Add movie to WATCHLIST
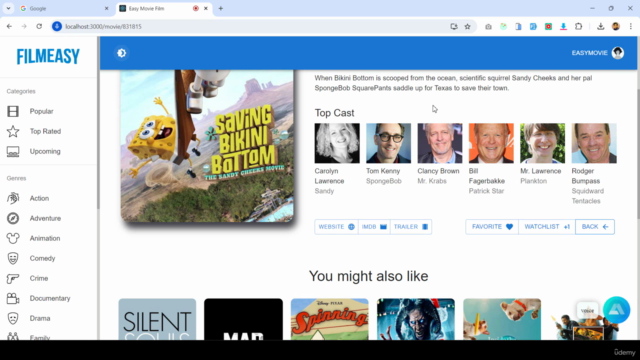The image size is (640, 360). coord(547,227)
